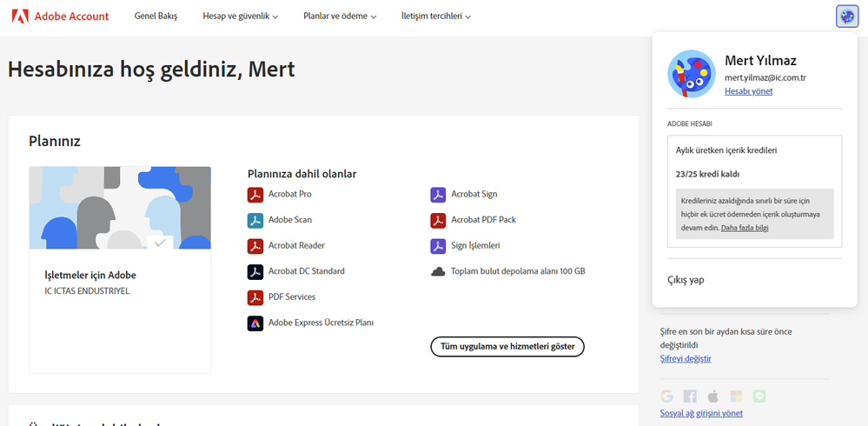Click the Acrobat Reader icon

[255, 245]
